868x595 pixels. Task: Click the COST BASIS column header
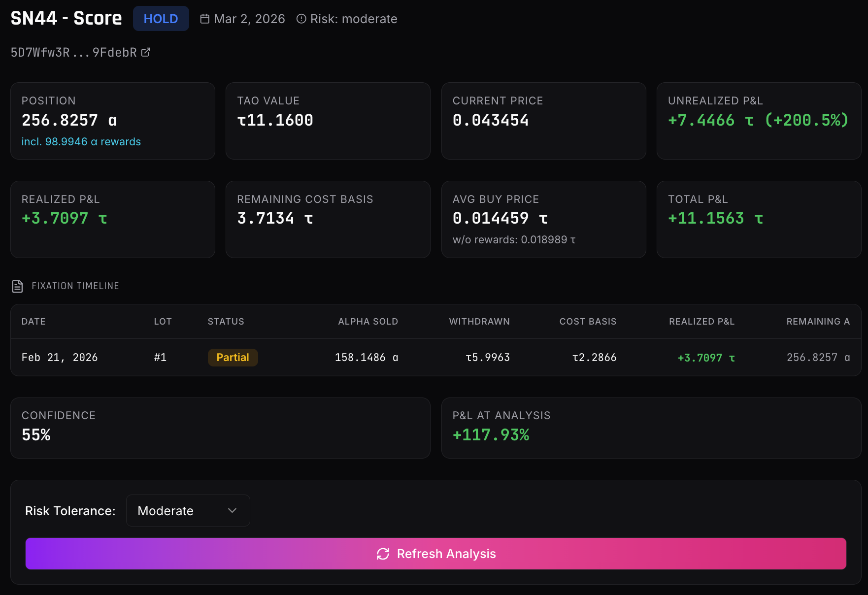click(x=588, y=322)
